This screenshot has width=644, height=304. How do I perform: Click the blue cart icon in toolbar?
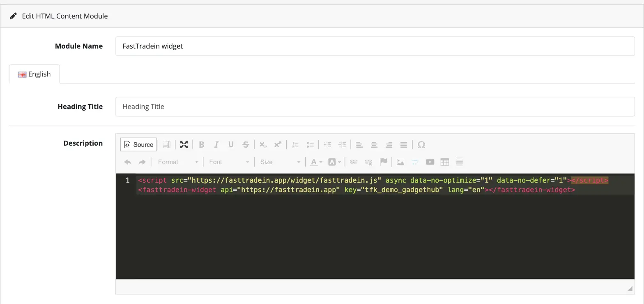[x=415, y=162]
